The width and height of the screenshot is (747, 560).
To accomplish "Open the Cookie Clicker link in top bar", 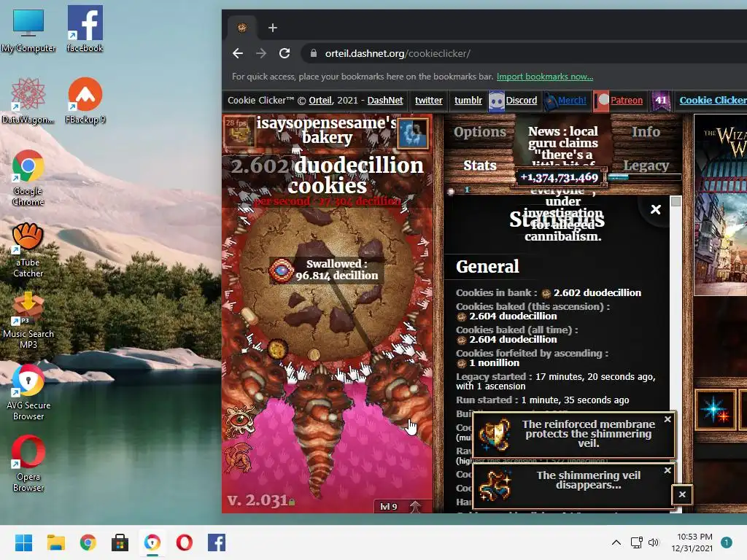I will pos(713,101).
